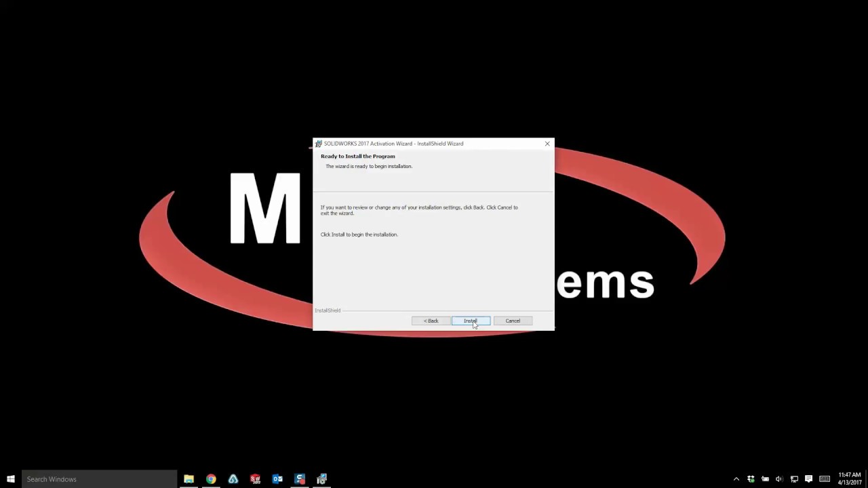Switch to the installer taskbar icon
The image size is (868, 488).
322,479
